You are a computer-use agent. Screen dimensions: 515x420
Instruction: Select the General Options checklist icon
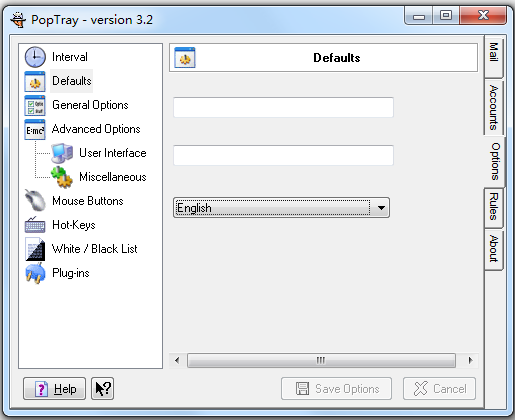pyautogui.click(x=35, y=105)
